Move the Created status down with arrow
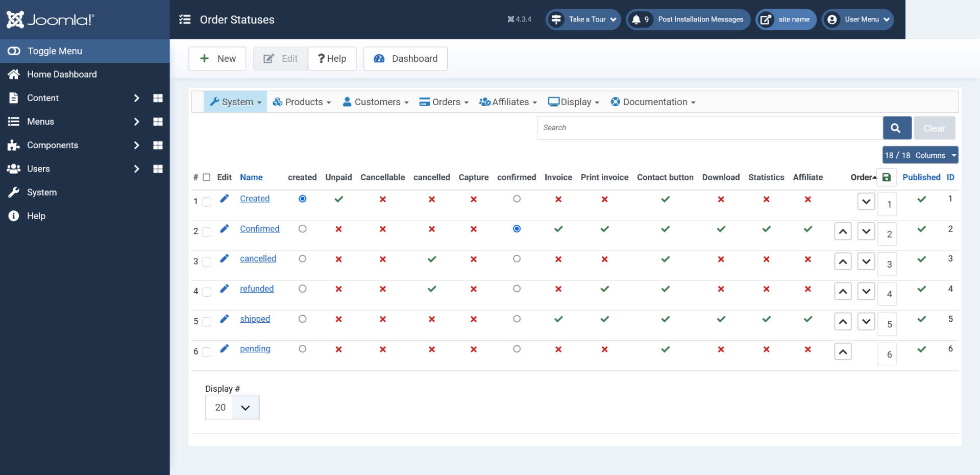980x475 pixels. click(x=866, y=202)
